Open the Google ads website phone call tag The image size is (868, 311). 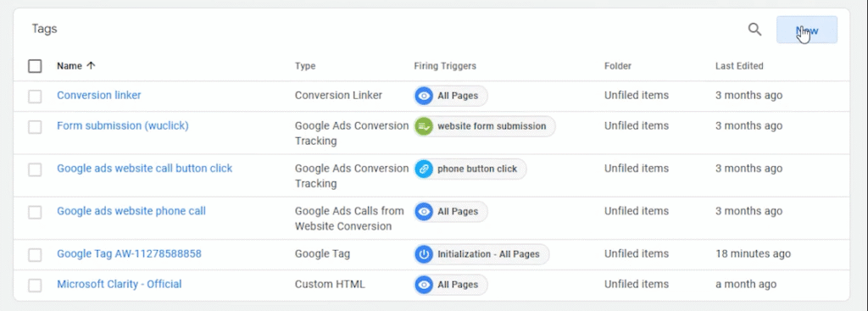[x=131, y=211]
